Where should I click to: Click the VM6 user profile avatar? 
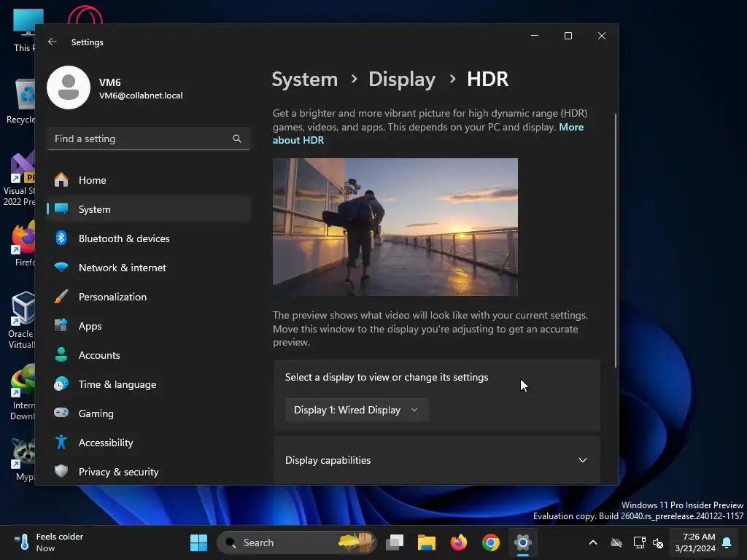(69, 87)
